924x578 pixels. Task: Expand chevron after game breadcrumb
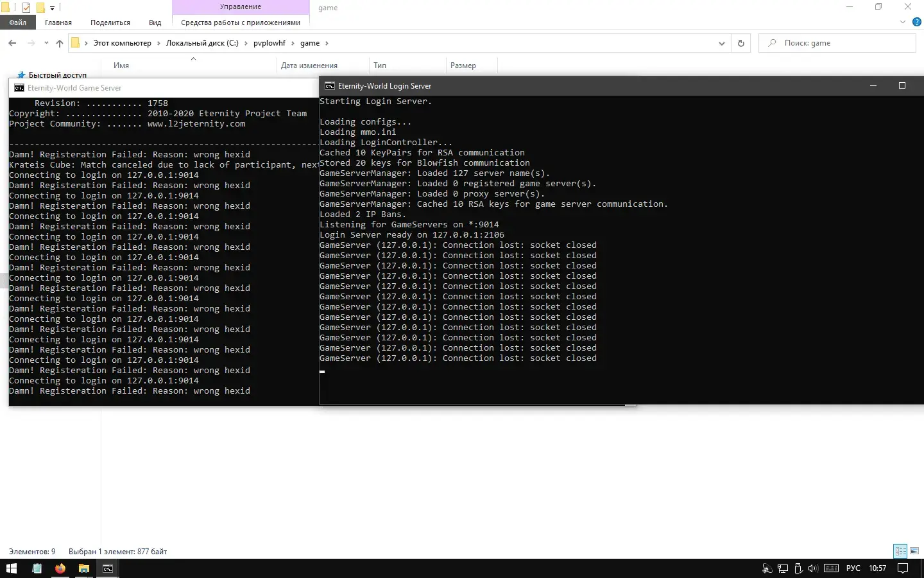(x=327, y=43)
